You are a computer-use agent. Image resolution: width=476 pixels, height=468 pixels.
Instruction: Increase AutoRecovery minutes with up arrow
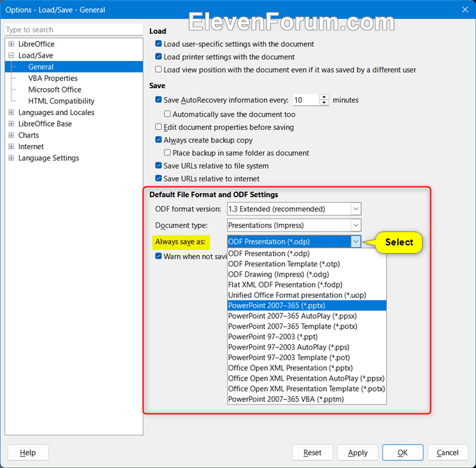tap(324, 97)
